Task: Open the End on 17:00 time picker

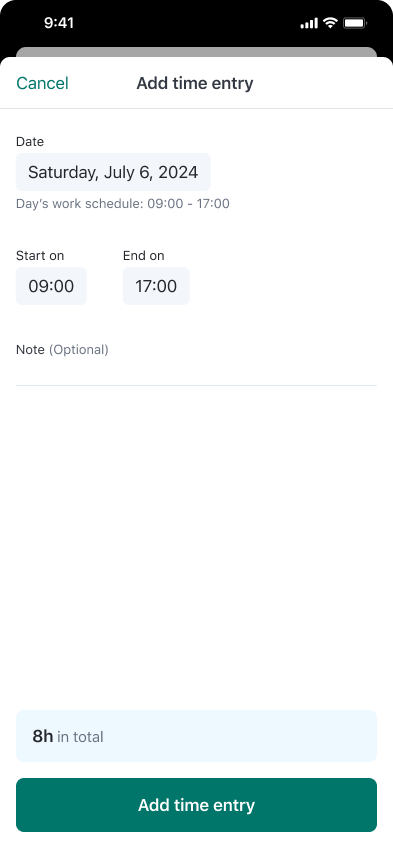Action: coord(156,286)
